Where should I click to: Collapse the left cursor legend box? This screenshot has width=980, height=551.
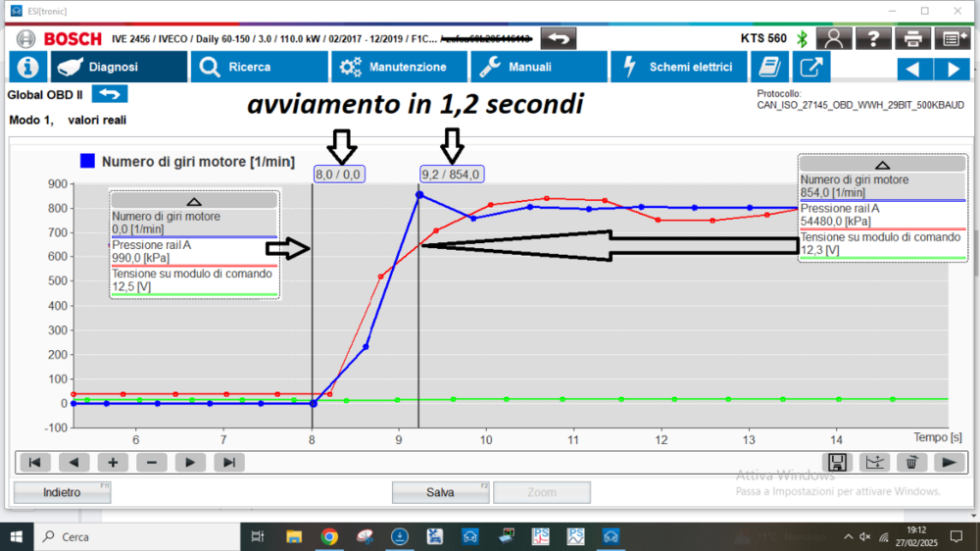193,200
